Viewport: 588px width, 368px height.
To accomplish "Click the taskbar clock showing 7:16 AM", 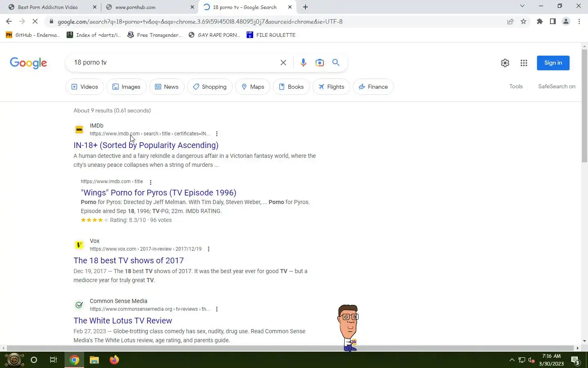I will click(551, 360).
